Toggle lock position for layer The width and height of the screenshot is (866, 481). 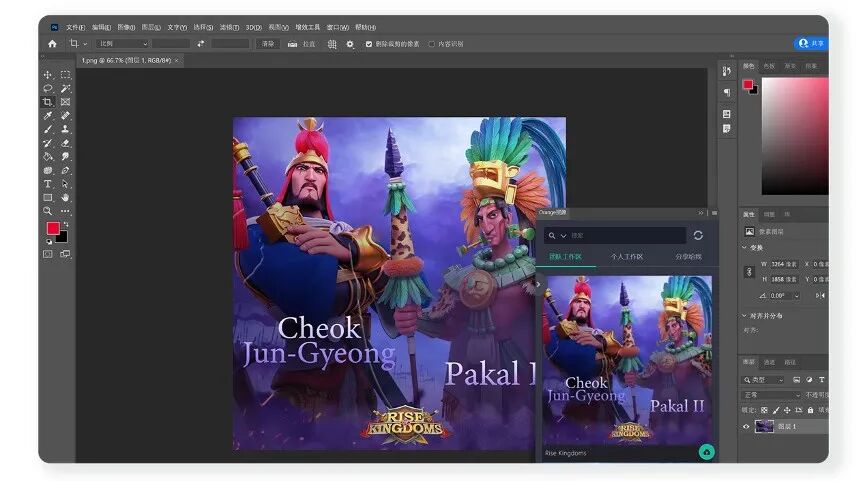pyautogui.click(x=787, y=410)
